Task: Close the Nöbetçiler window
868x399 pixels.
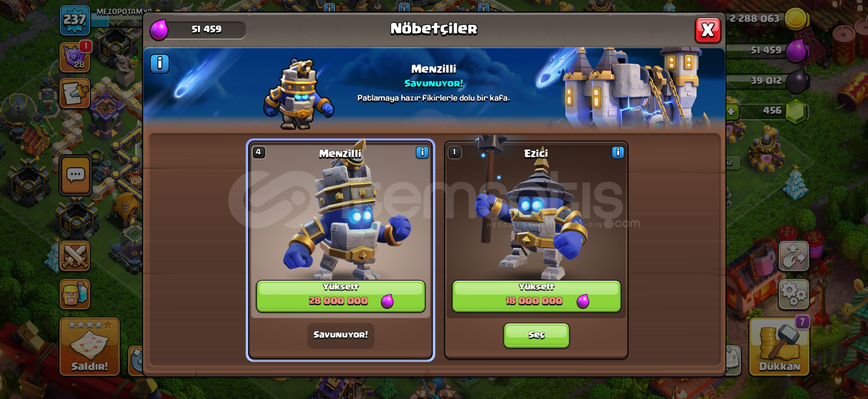Action: [x=707, y=30]
